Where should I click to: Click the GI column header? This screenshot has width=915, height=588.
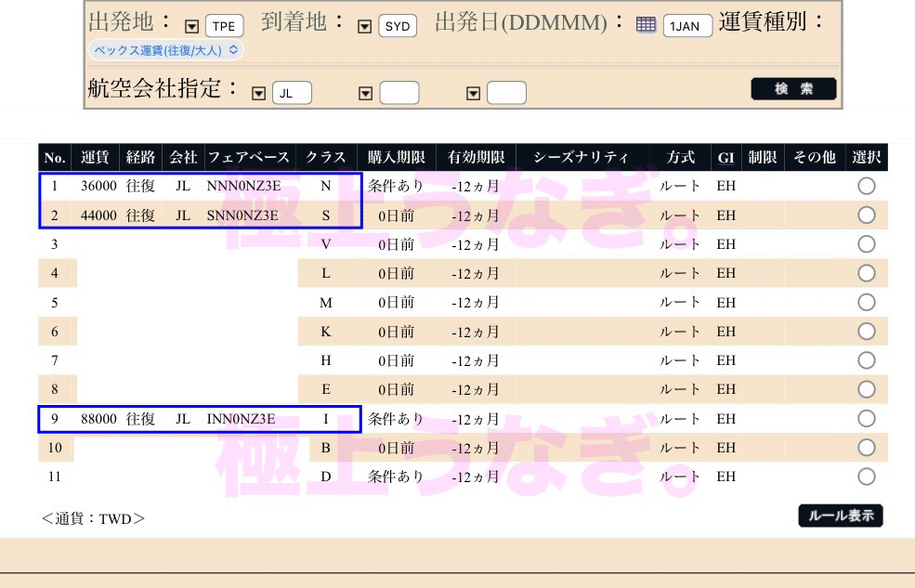pos(725,158)
